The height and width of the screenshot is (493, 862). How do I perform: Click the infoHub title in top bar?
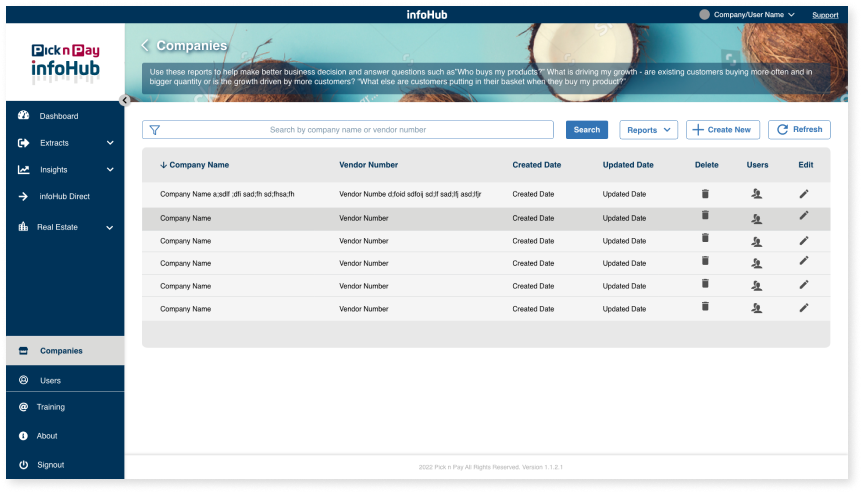coord(427,15)
